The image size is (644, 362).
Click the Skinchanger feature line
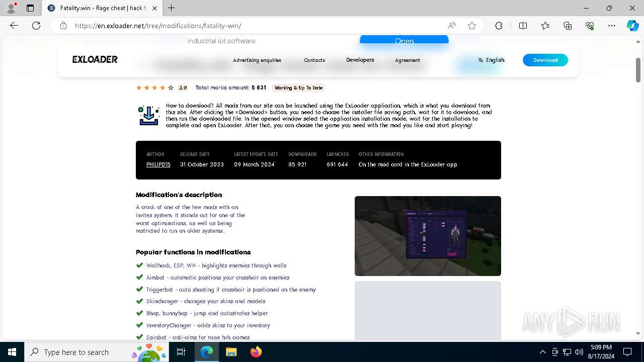pyautogui.click(x=206, y=301)
